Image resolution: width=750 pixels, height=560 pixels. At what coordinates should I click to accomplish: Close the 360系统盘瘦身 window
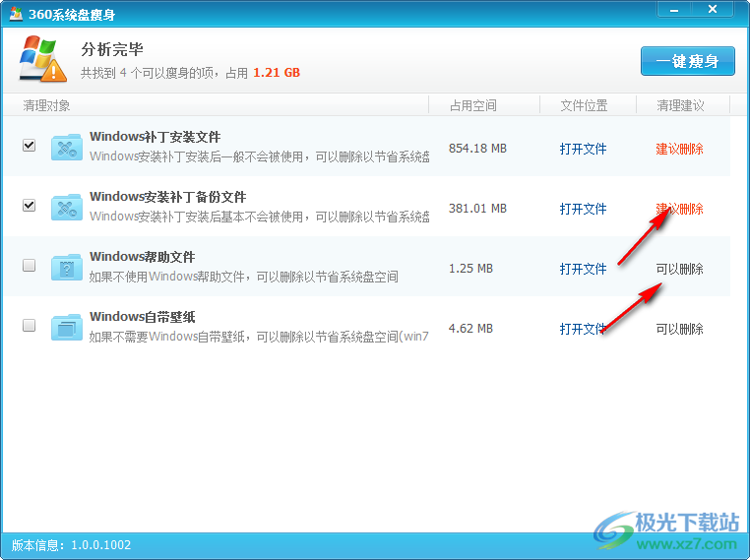click(713, 9)
